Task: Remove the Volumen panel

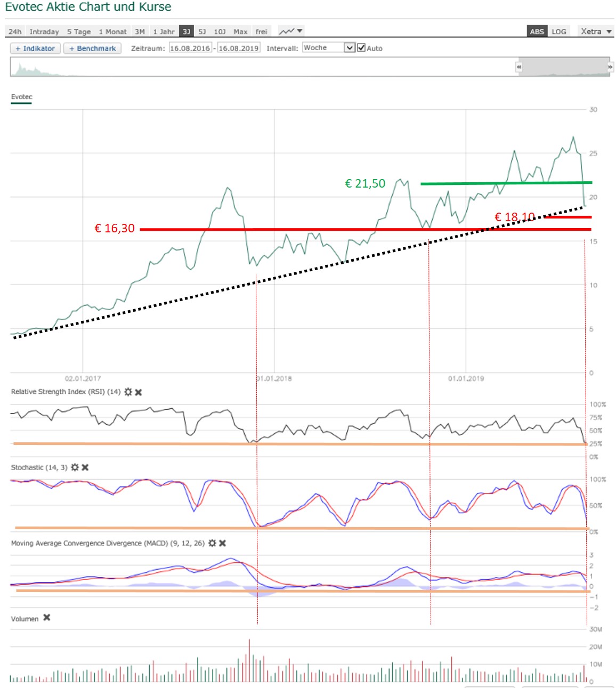Action: (47, 618)
